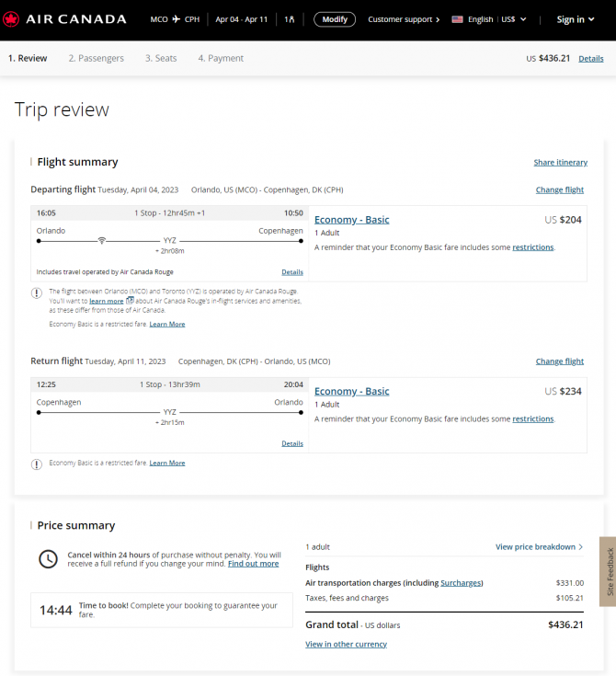Click the 14:44 booking countdown timer

[55, 611]
